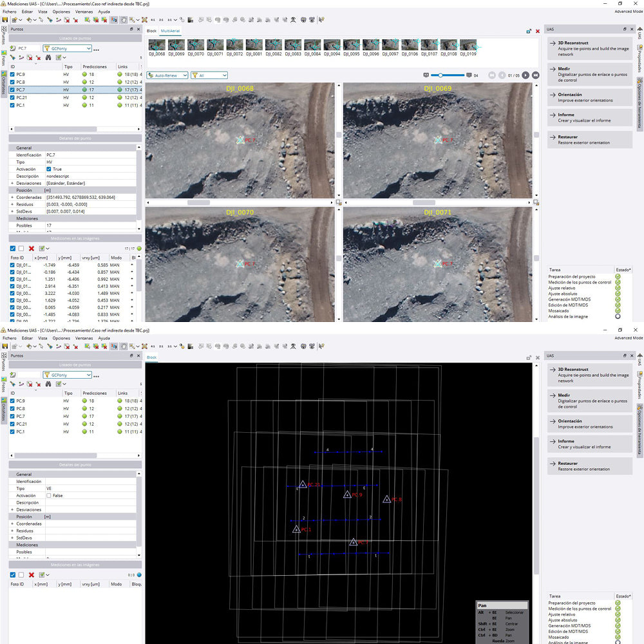Adjust the image count slider in the top window

(x=448, y=75)
